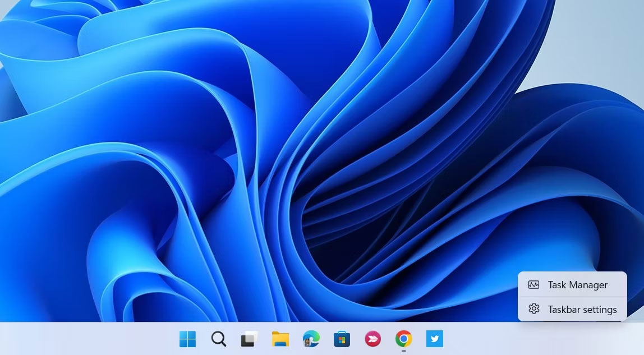The height and width of the screenshot is (355, 644).
Task: Open the Twitter app
Action: [x=434, y=339]
